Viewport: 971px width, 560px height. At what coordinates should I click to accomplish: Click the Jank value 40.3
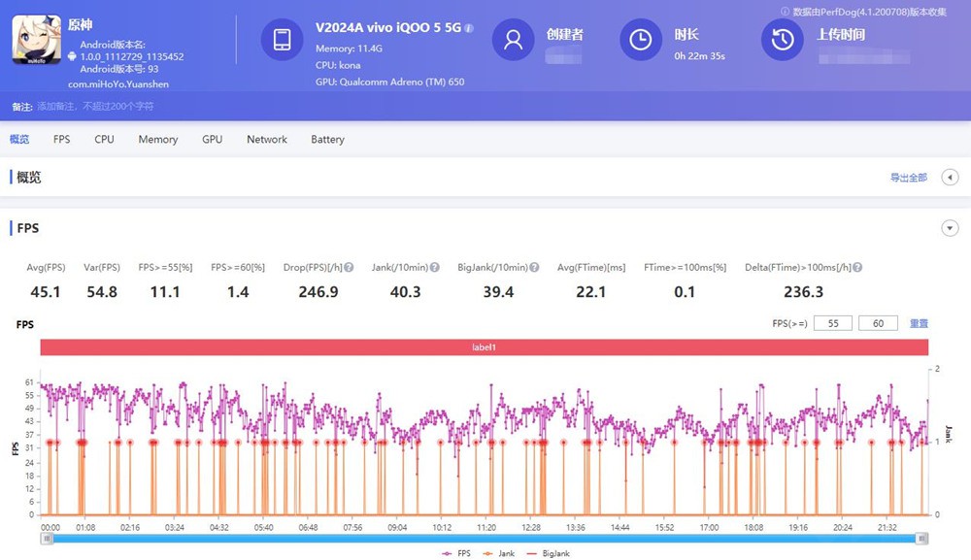coord(405,292)
